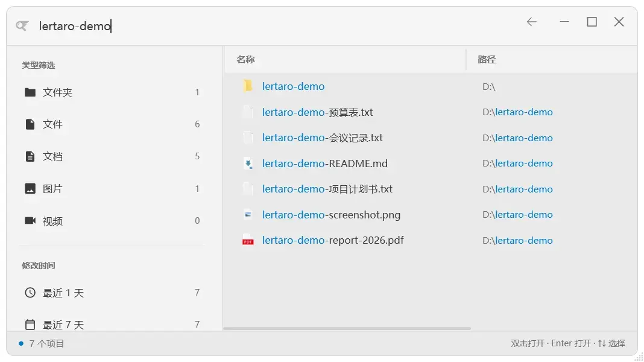Filter by 文档 document type
Viewport: 644px width, 362px height.
[x=112, y=156]
